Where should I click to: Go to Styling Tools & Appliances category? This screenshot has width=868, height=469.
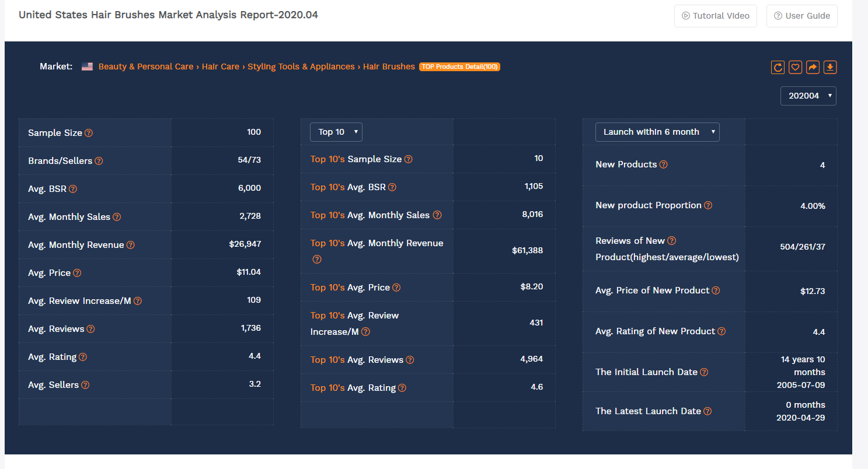click(x=301, y=66)
